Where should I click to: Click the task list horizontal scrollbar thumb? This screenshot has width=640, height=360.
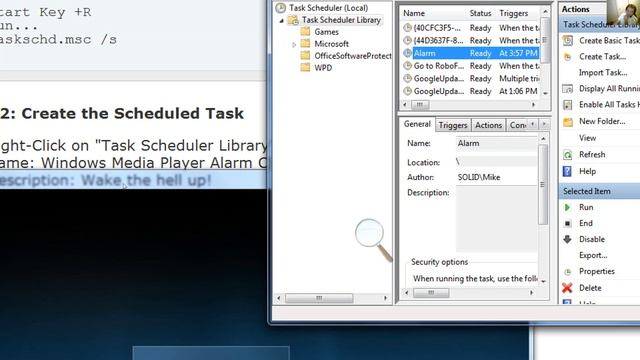420,105
